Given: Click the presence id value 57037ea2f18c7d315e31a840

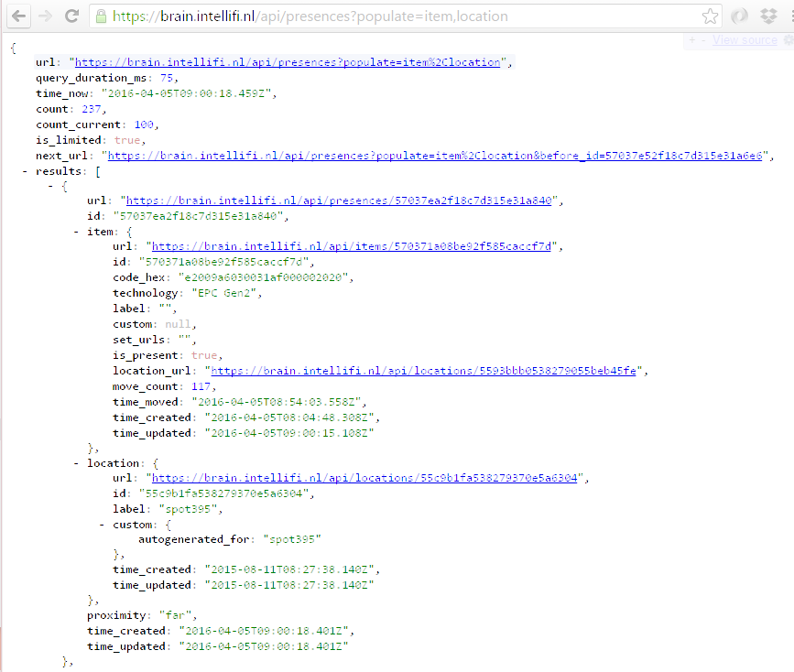Looking at the screenshot, I should 199,216.
